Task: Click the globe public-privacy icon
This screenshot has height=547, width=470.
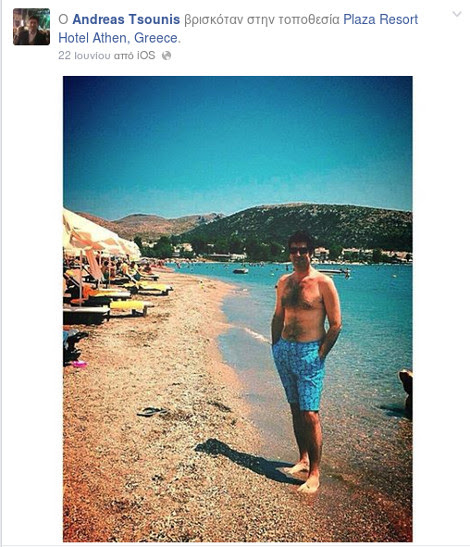Action: pyautogui.click(x=166, y=56)
